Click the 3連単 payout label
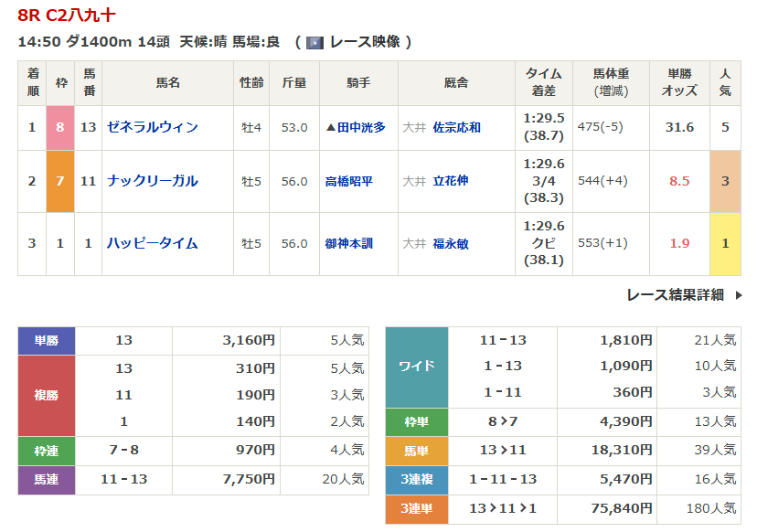 pyautogui.click(x=416, y=508)
